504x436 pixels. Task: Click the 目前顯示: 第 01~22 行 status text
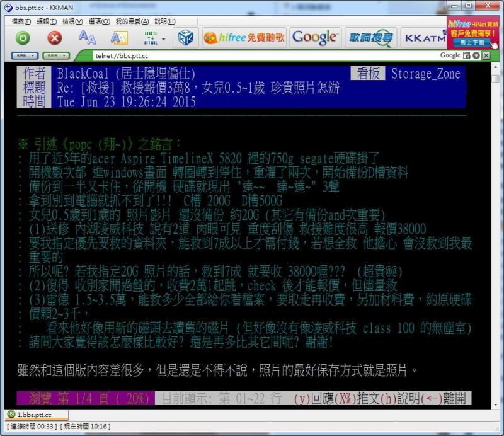tap(222, 398)
